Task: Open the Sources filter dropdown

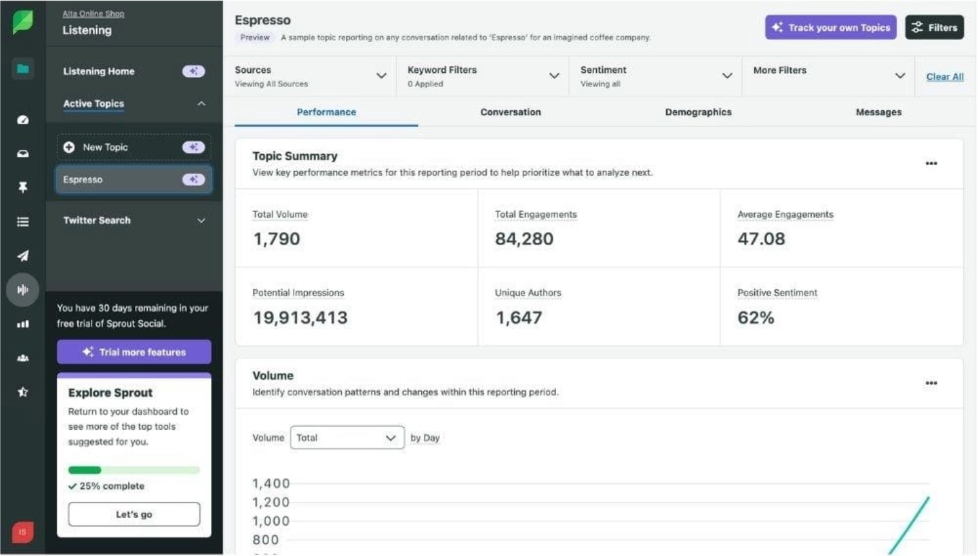Action: [310, 76]
